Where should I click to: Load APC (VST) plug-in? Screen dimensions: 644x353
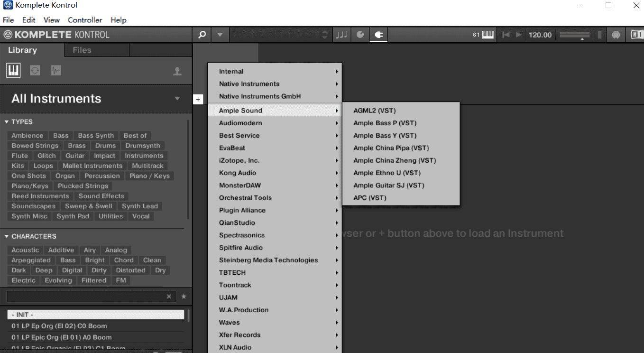click(401, 198)
